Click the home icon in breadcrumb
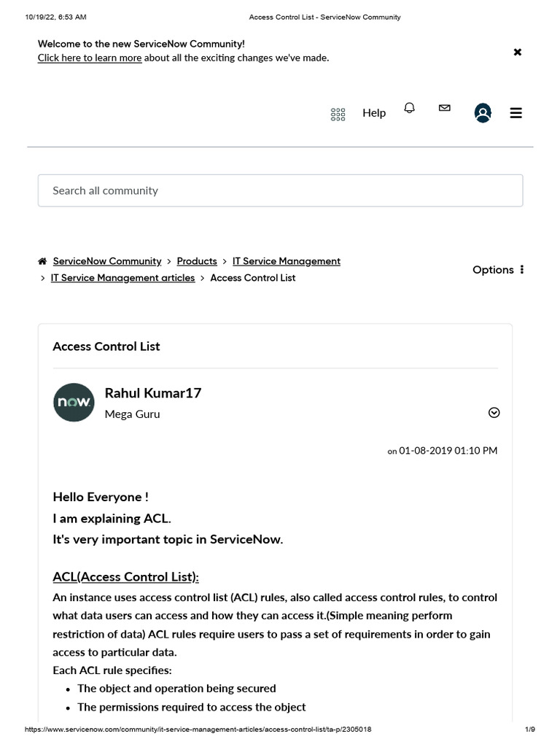 43,261
